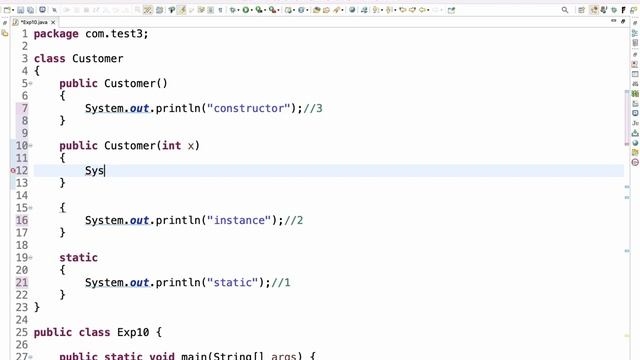Screen dimensions: 640x360
Task: Click the Back navigation arrow icon
Action: (422, 10)
